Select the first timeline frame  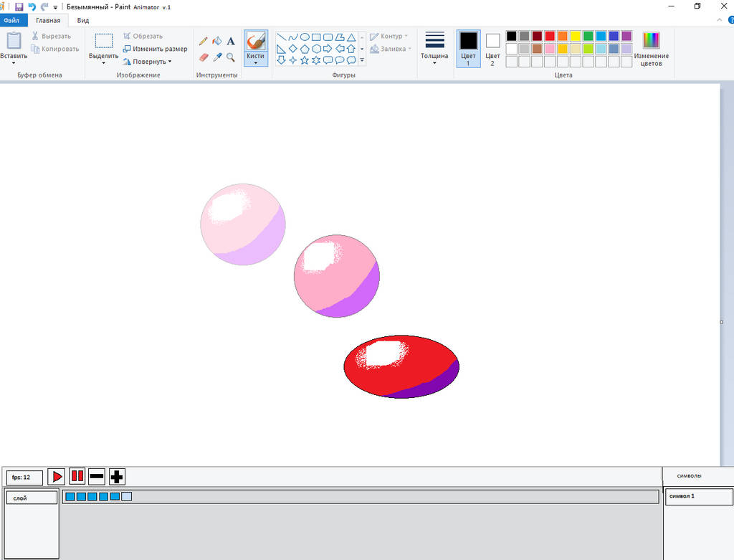click(70, 496)
